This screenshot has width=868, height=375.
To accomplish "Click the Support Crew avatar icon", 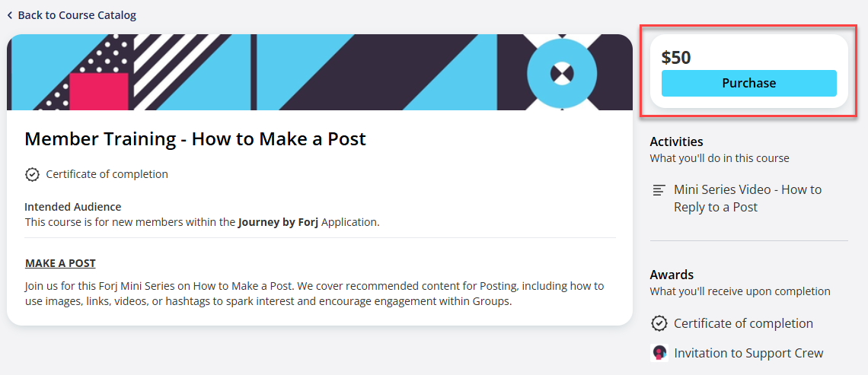I will click(x=659, y=353).
